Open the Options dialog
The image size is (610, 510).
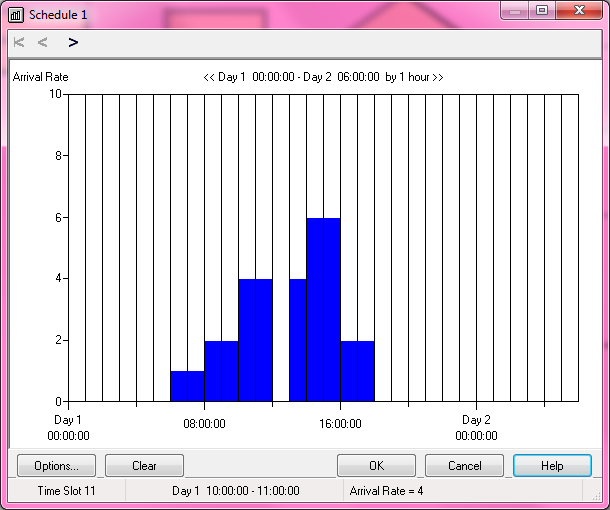click(56, 466)
